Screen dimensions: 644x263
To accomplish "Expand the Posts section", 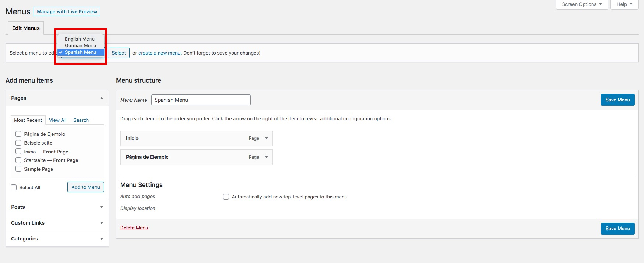I will [101, 207].
